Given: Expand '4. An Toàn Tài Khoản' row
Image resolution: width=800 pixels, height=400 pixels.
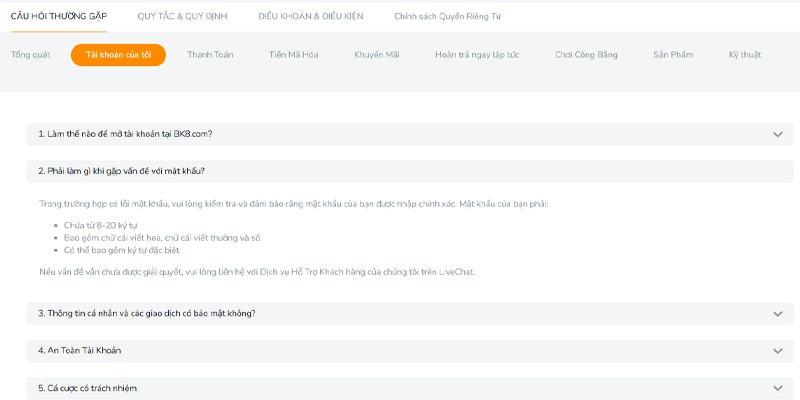Looking at the screenshot, I should [x=410, y=351].
